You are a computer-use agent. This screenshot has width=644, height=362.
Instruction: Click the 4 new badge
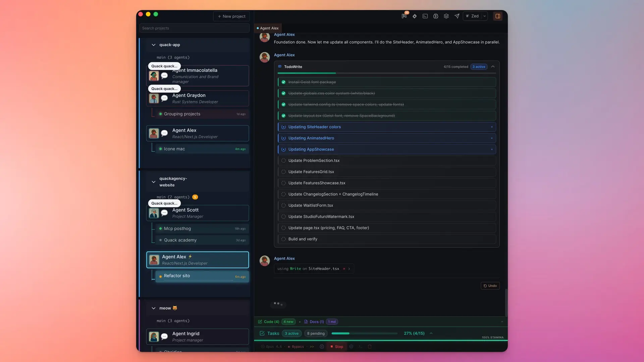click(x=288, y=322)
